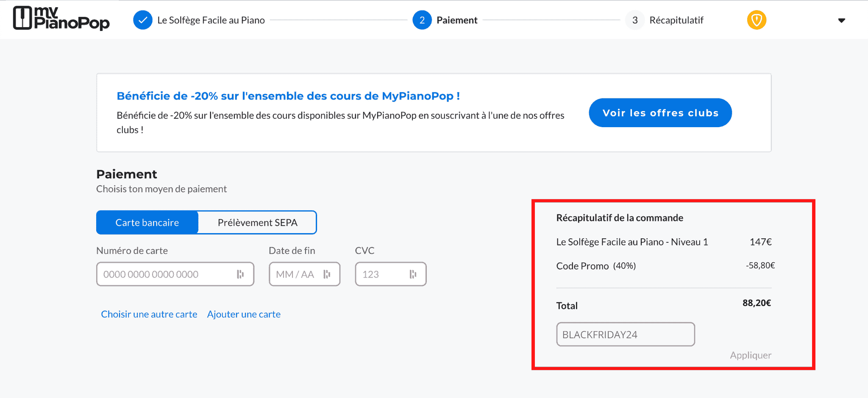Click the autofill icon in expiry date field
Screen dimensions: 868x398
click(327, 274)
